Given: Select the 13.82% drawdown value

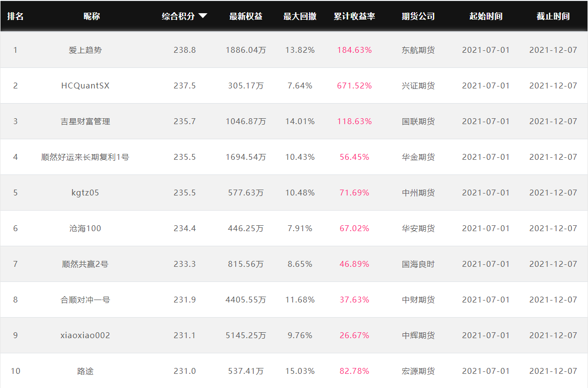Looking at the screenshot, I should (300, 50).
